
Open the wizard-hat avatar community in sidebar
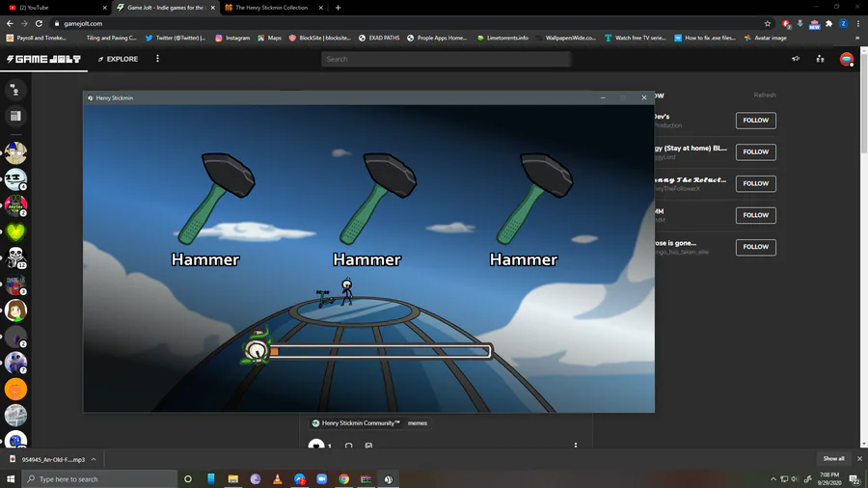click(x=15, y=152)
